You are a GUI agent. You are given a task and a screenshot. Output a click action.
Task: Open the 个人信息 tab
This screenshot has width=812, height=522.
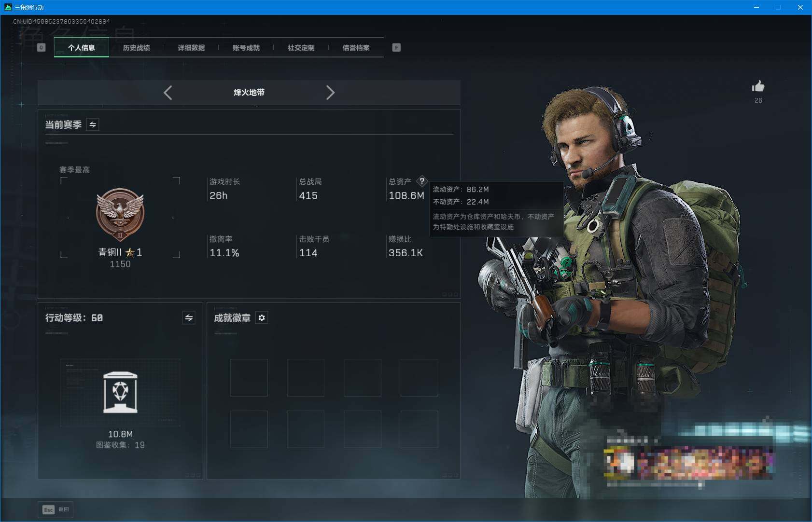click(x=82, y=47)
